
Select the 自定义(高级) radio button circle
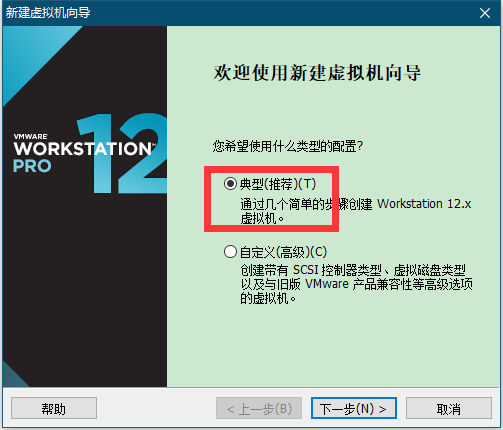point(230,252)
